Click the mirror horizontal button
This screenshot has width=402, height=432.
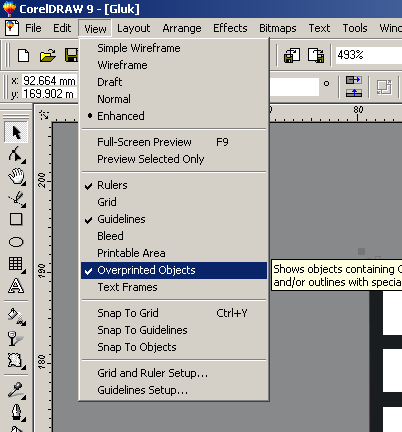[x=353, y=80]
